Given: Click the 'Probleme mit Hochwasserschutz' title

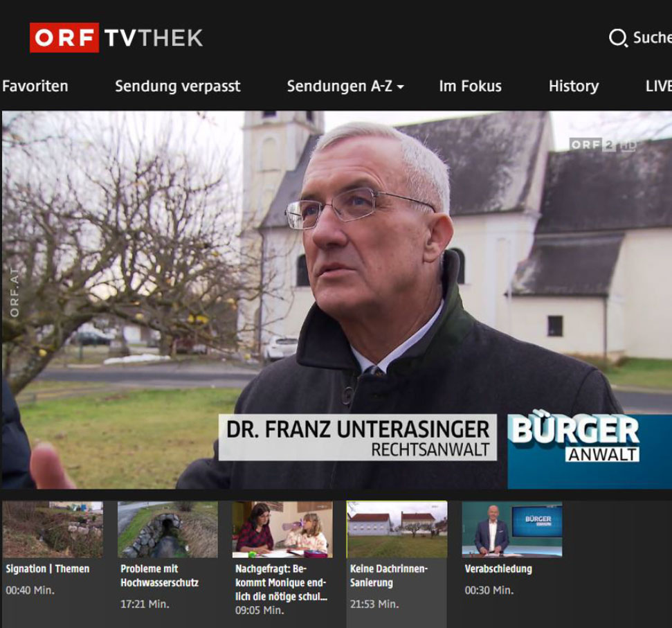Looking at the screenshot, I should pyautogui.click(x=159, y=575).
